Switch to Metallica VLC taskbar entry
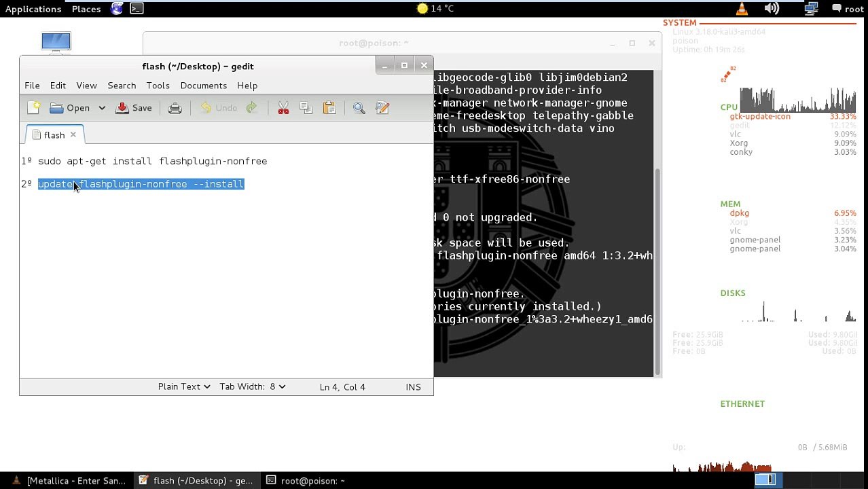 pos(69,481)
